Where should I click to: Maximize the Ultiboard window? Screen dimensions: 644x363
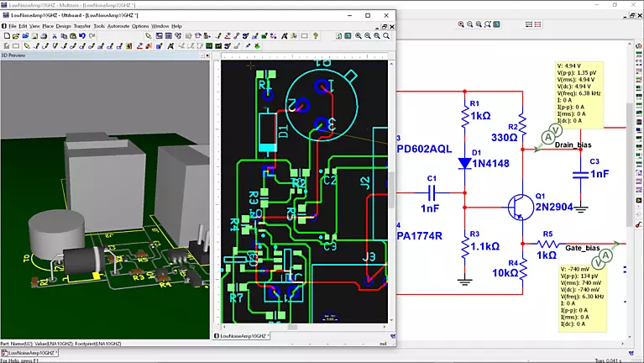point(367,15)
